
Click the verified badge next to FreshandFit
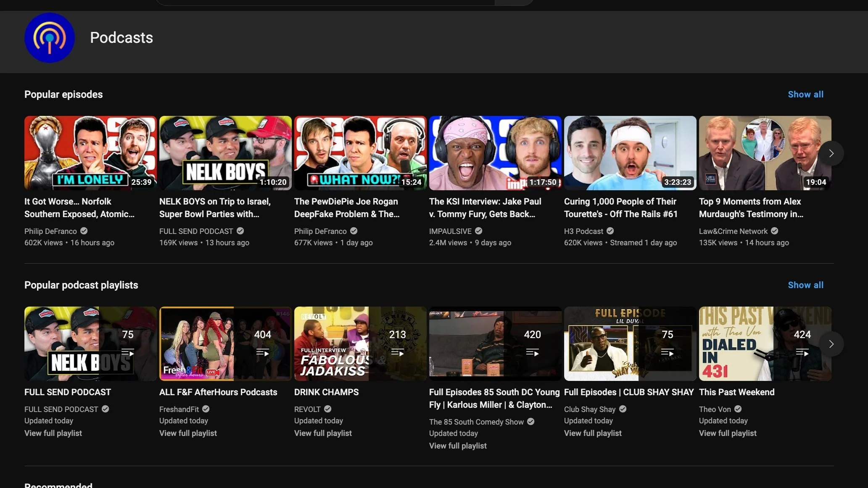[206, 409]
